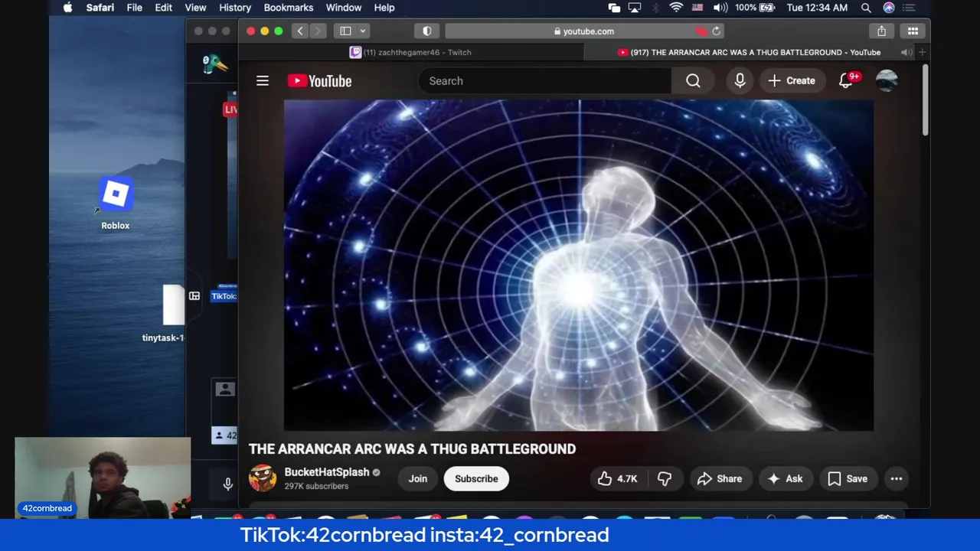Viewport: 980px width, 551px height.
Task: Start voice search with the microphone icon
Action: click(x=740, y=80)
